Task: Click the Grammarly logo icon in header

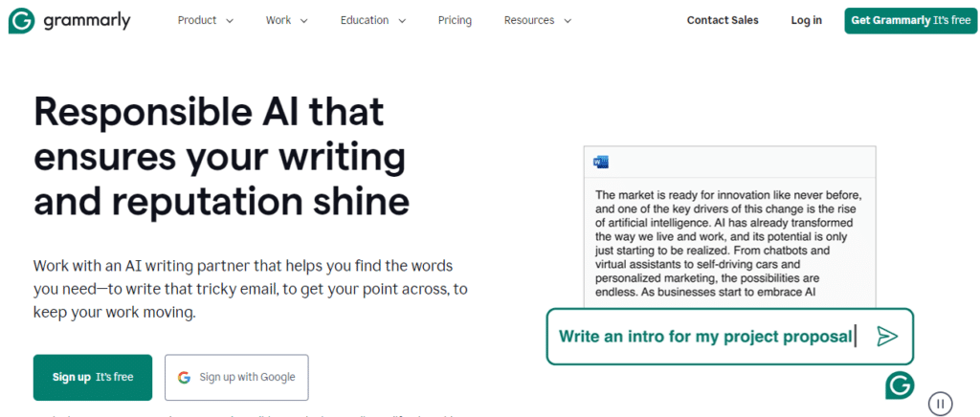Action: coord(21,21)
